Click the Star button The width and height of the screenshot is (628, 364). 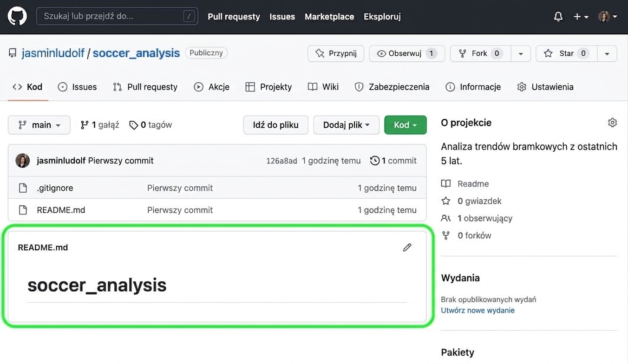coord(566,53)
